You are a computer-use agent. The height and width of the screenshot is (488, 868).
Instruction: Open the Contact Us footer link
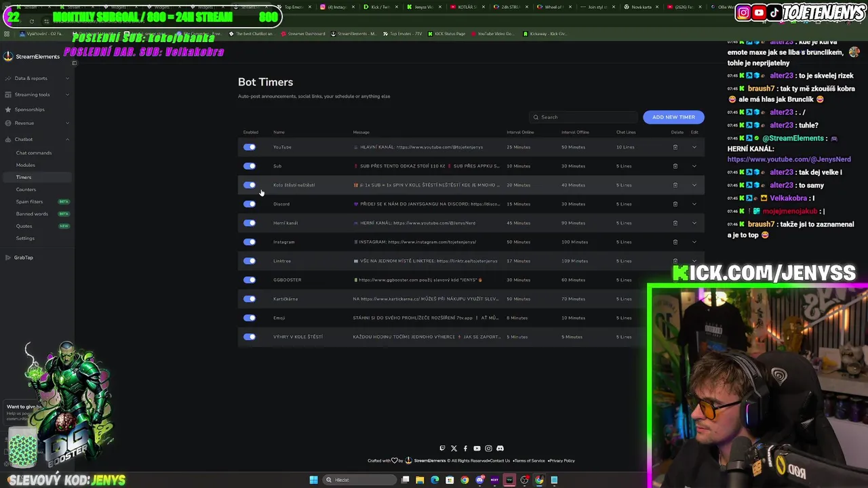point(500,461)
